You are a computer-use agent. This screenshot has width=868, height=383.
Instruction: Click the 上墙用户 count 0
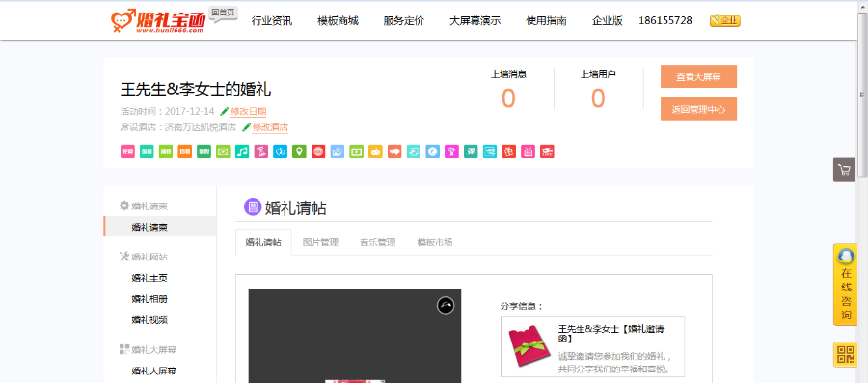pyautogui.click(x=598, y=98)
